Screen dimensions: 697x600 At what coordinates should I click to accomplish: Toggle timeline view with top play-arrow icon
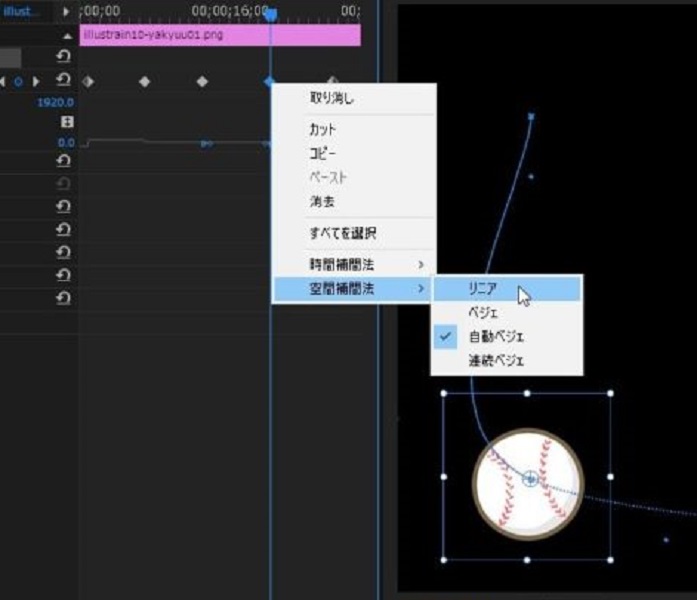click(x=66, y=12)
